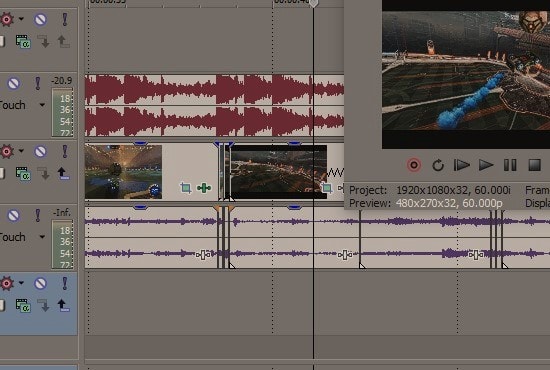The image size is (550, 370).
Task: Open compositing mode on highlighted blue video track
Action: tap(23, 305)
